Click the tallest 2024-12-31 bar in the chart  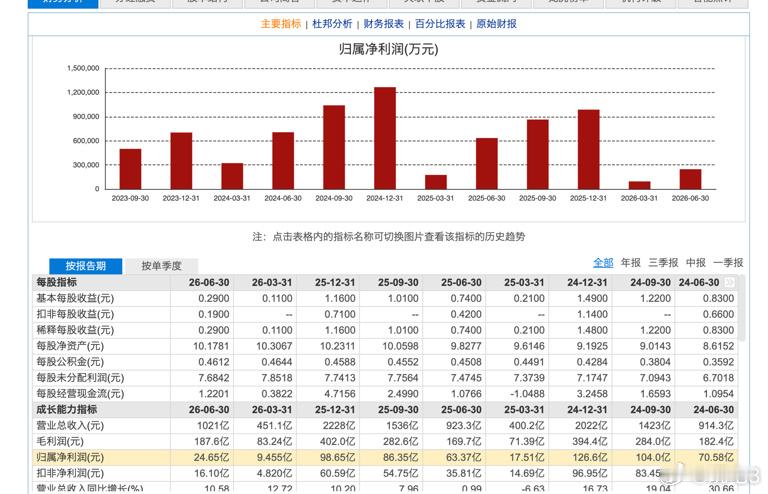[x=385, y=138]
